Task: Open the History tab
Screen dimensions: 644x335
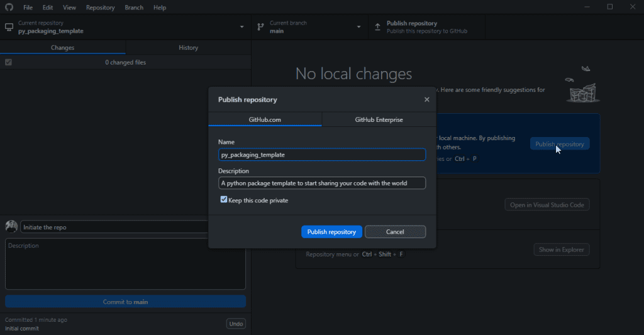Action: tap(188, 48)
